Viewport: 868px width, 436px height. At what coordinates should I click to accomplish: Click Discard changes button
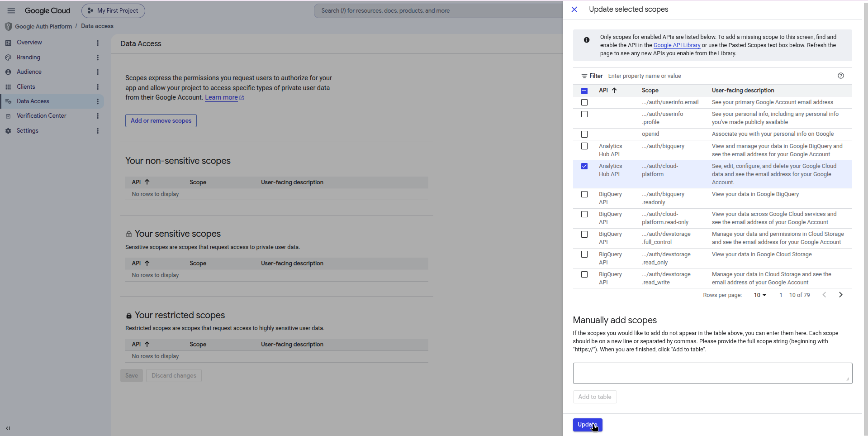coord(174,375)
